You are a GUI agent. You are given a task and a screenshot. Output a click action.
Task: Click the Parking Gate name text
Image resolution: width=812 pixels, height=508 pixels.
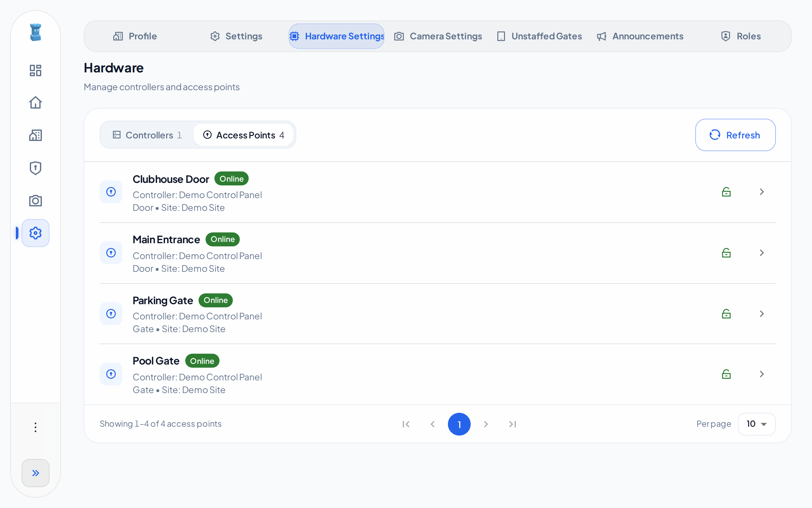163,300
